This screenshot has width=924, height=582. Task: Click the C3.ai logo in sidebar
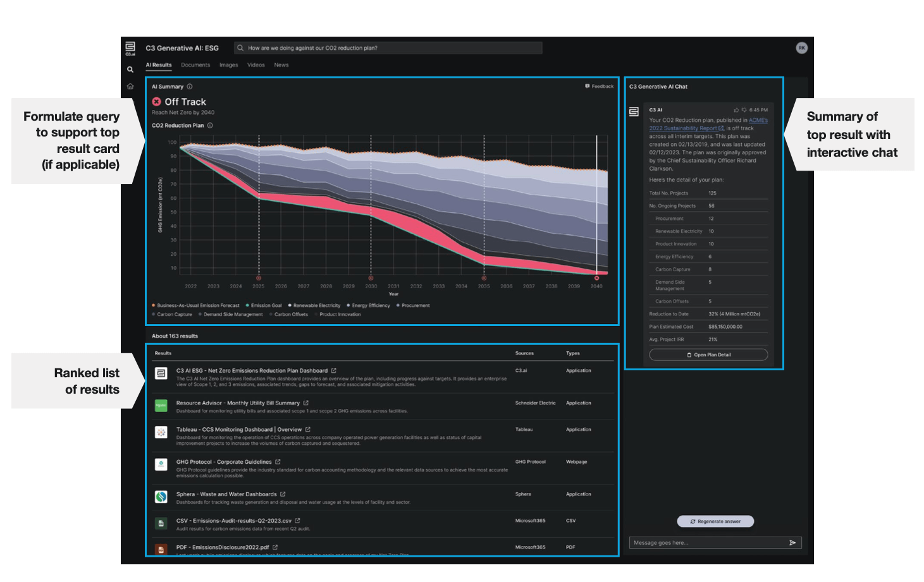pos(130,48)
